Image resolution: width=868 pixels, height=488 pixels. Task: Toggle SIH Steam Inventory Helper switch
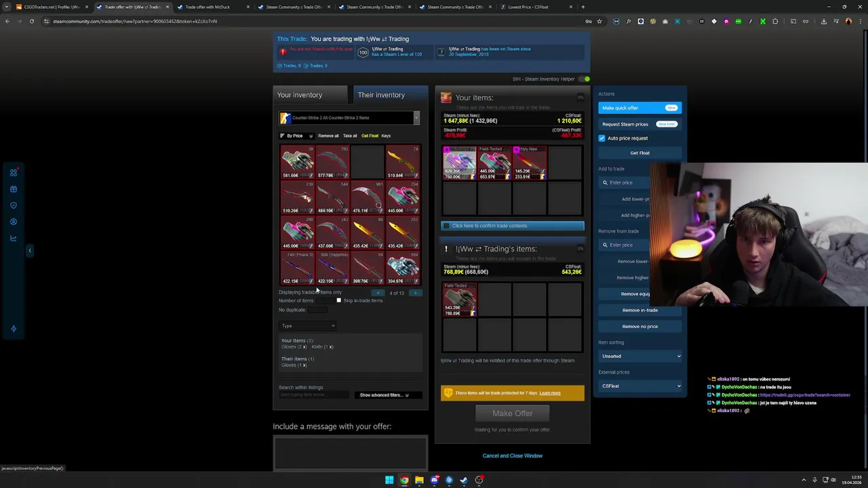tap(584, 79)
